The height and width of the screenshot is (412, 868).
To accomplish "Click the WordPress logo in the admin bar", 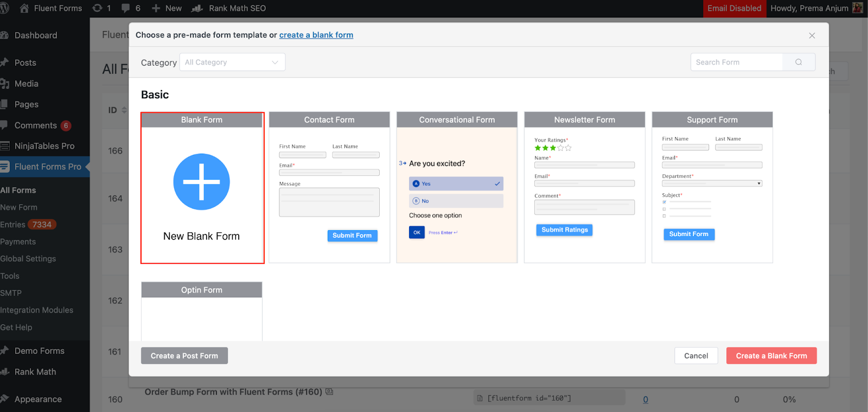I will (x=4, y=8).
